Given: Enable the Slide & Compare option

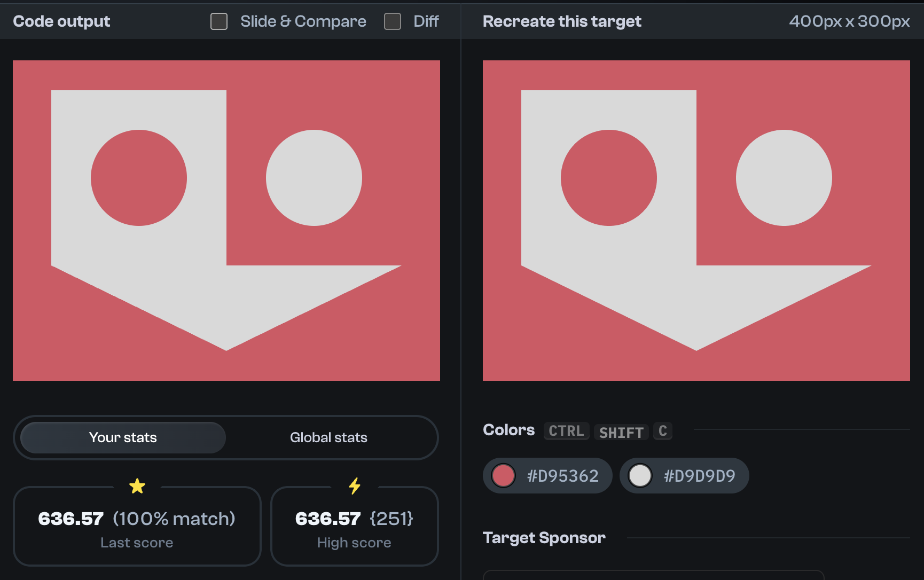Looking at the screenshot, I should click(218, 21).
